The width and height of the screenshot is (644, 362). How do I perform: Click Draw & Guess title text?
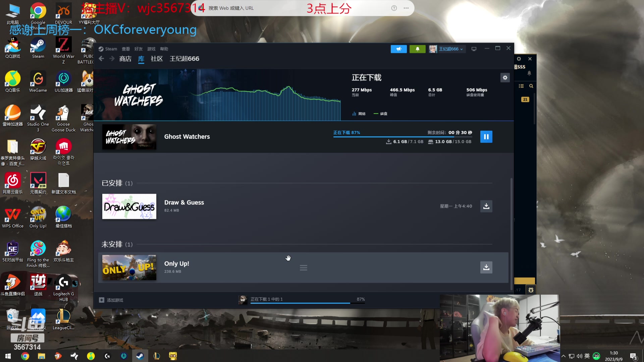pyautogui.click(x=184, y=202)
